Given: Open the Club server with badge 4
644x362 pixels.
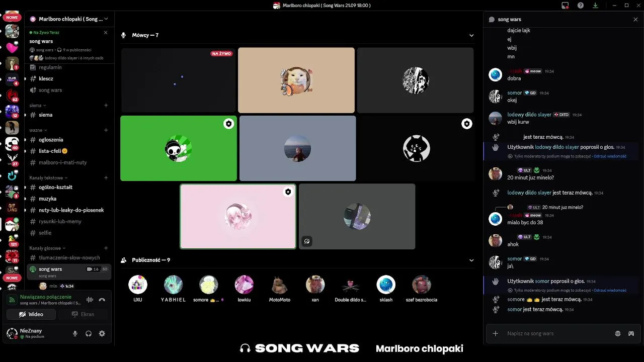Looking at the screenshot, I should pyautogui.click(x=12, y=80).
